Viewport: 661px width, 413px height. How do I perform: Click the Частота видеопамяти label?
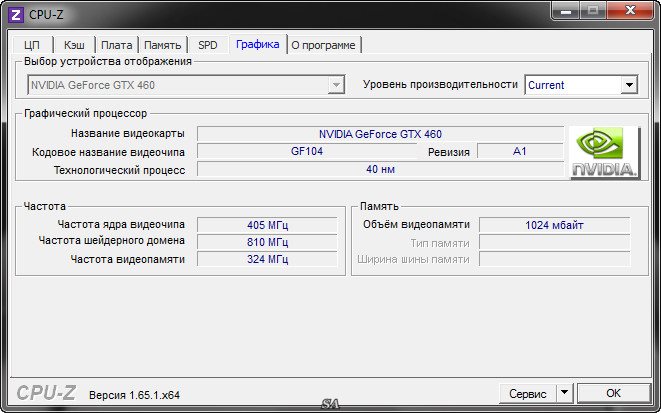pos(128,259)
